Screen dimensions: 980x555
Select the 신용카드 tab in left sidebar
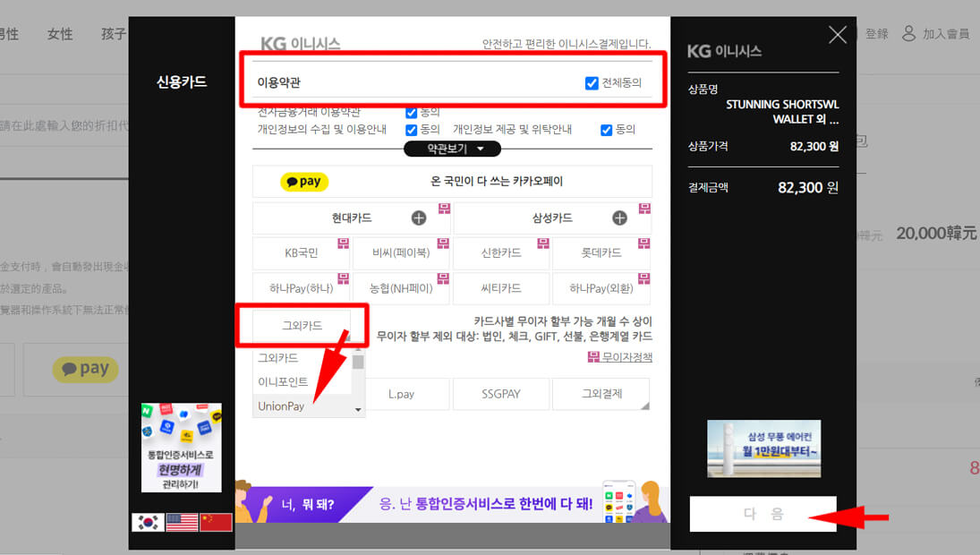coord(182,81)
